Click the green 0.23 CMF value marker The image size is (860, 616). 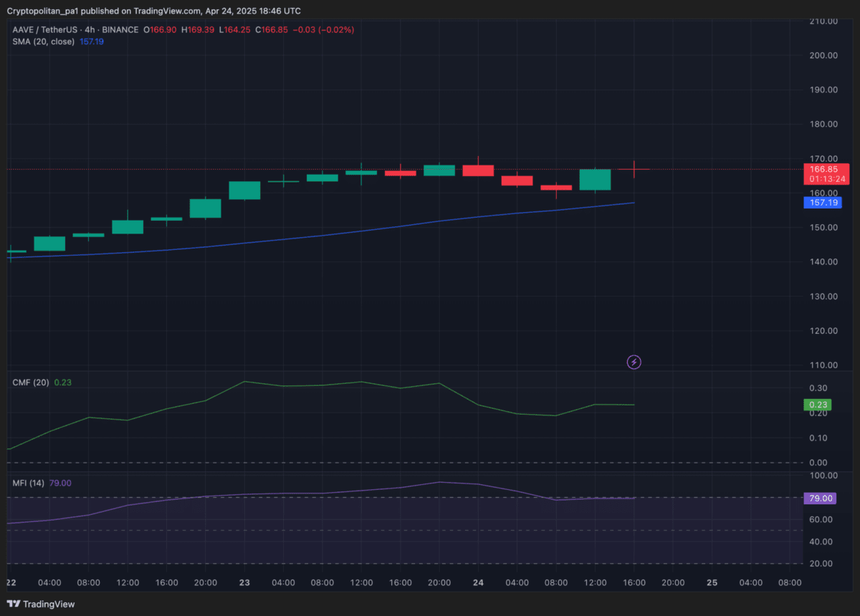[817, 405]
